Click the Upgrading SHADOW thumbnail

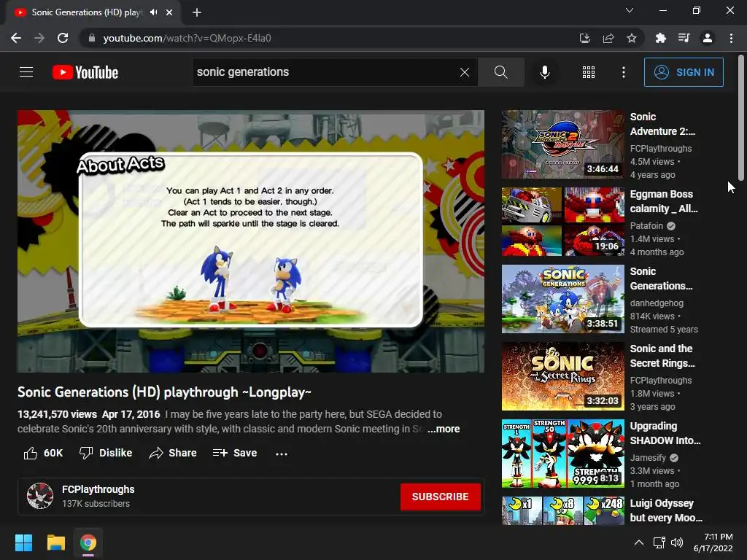[562, 454]
